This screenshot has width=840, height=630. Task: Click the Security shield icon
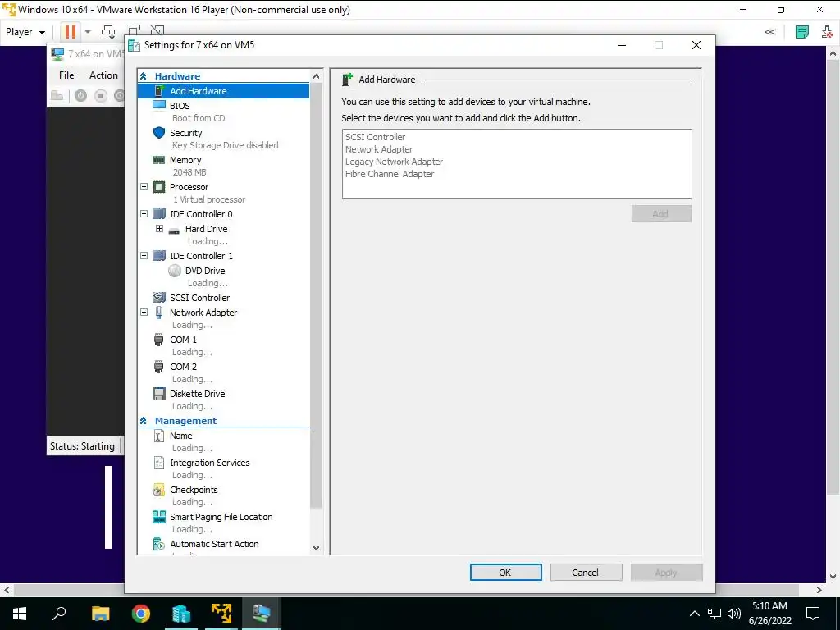click(x=159, y=133)
